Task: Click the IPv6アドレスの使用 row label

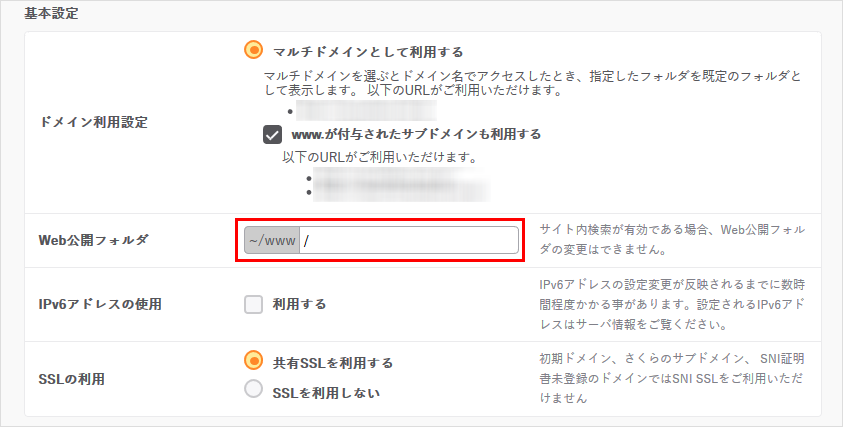Action: point(99,303)
